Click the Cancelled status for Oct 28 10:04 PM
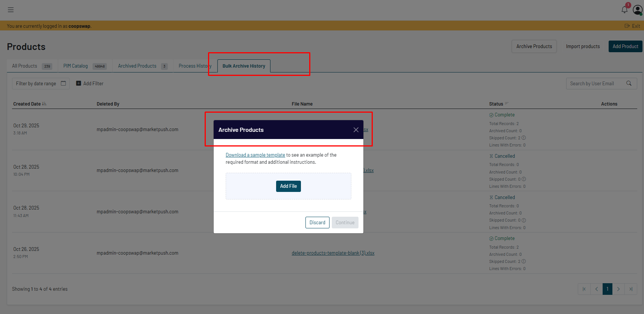This screenshot has height=314, width=644. point(502,156)
